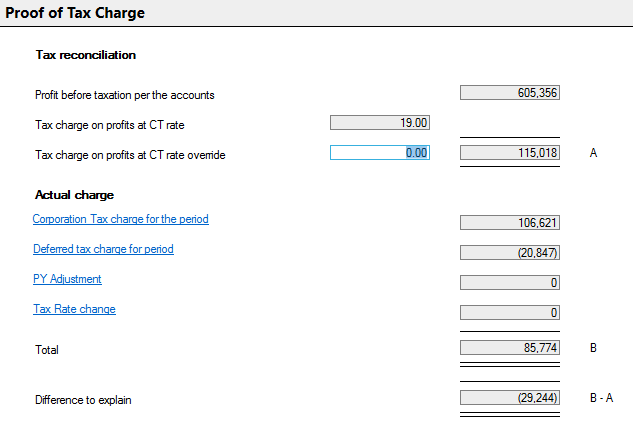Screen dimensions: 633x423
Task: Click the Proof of Tax Charge heading
Action: pyautogui.click(x=75, y=13)
